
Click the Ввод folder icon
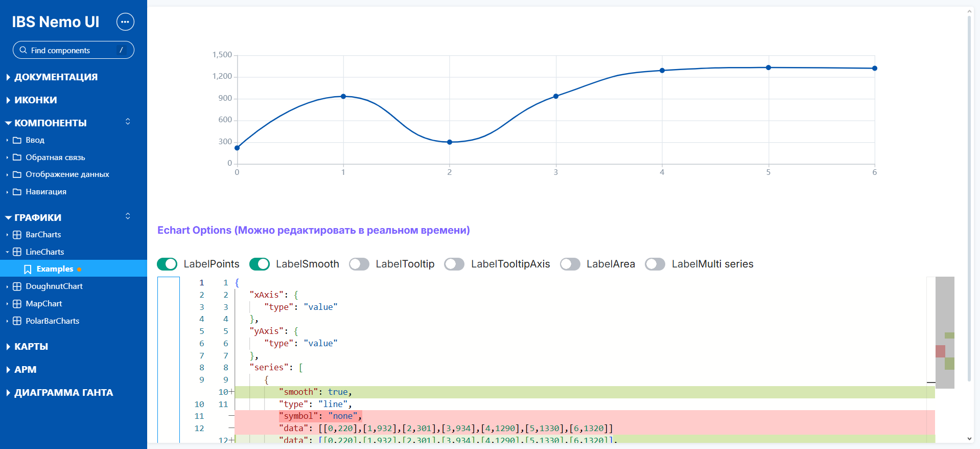17,140
